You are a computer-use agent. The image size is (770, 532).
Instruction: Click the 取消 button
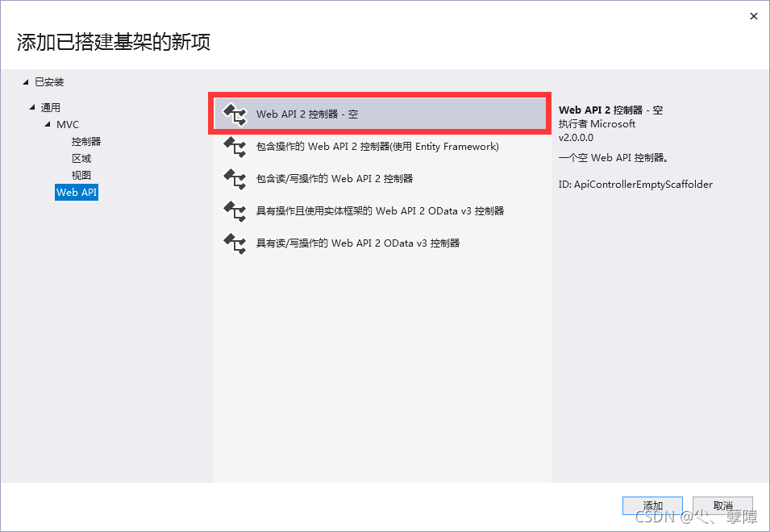pos(723,505)
